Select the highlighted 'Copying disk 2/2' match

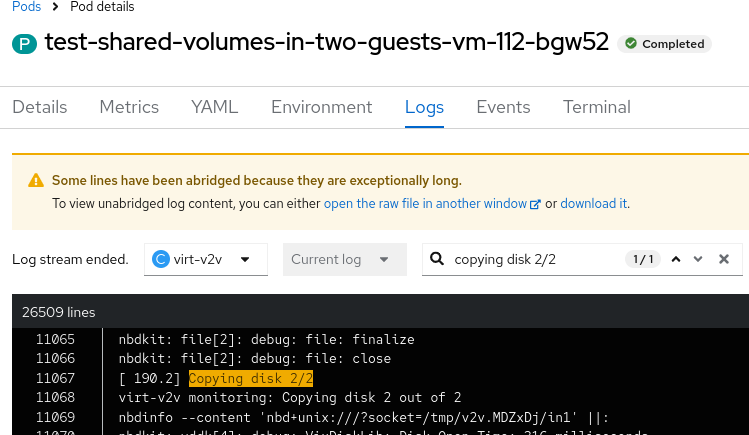tap(251, 379)
